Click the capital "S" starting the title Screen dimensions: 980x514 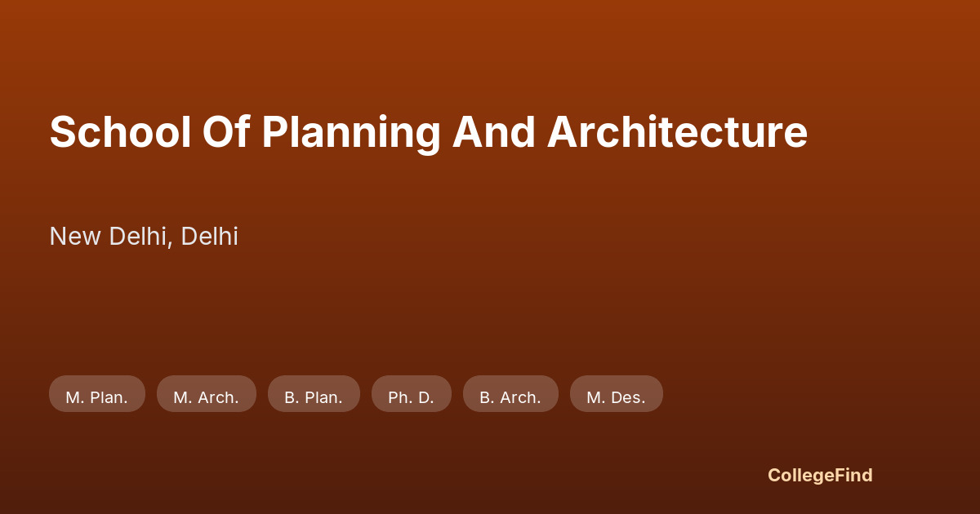[x=60, y=132]
